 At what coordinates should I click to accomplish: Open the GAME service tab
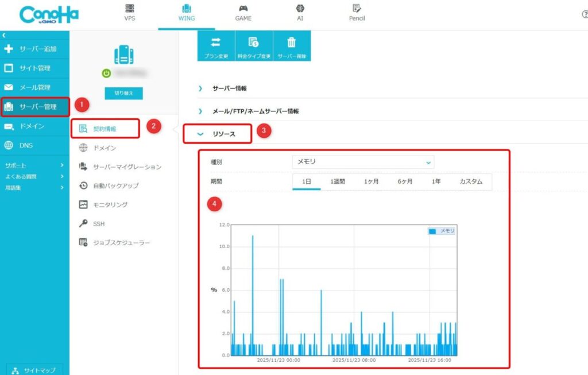[x=243, y=13]
